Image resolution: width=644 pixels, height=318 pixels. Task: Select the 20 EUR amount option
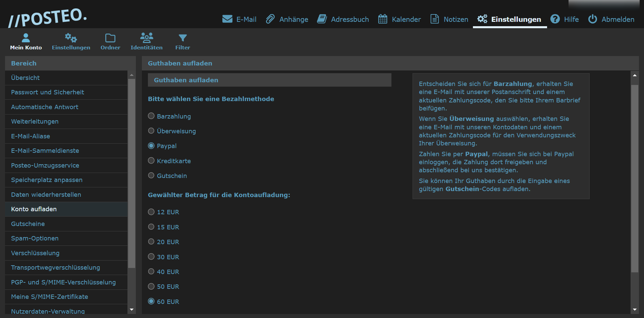pyautogui.click(x=151, y=242)
